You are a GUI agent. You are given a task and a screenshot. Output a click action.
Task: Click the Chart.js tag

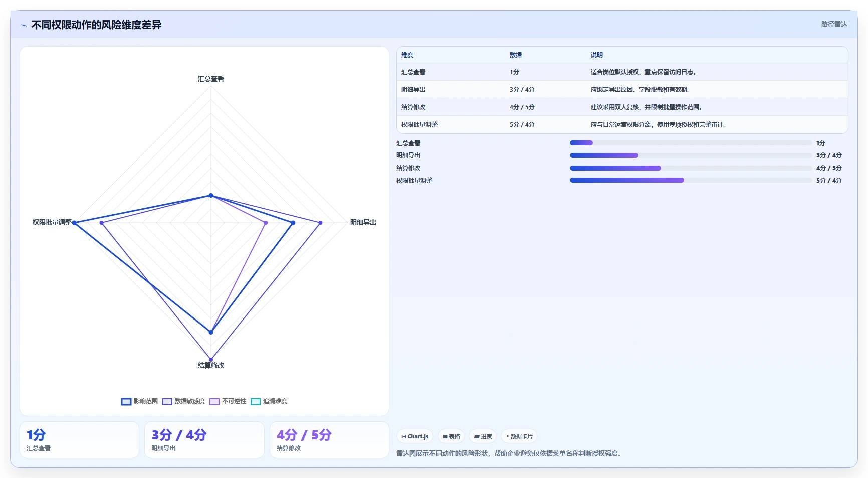coord(415,436)
